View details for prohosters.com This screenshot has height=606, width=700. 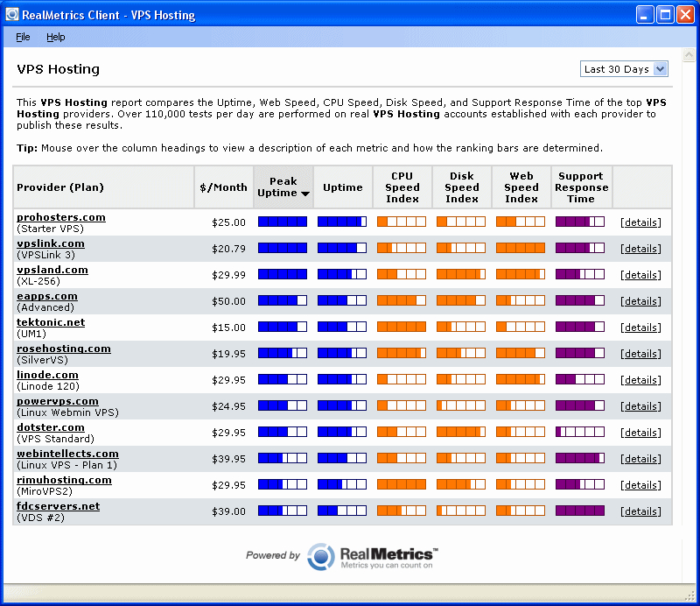click(x=640, y=222)
